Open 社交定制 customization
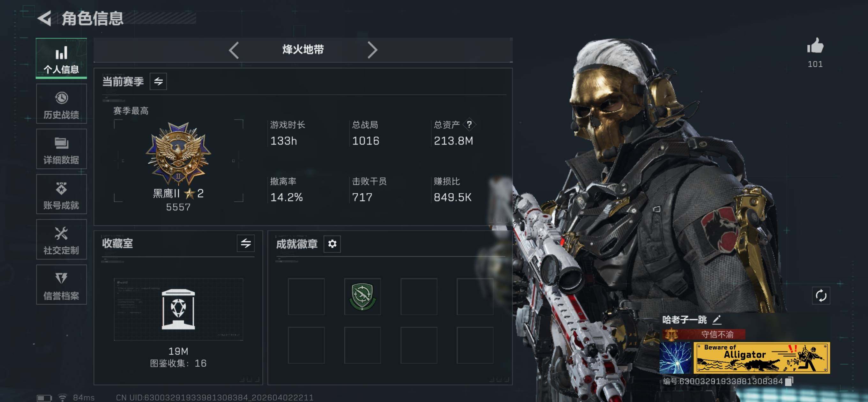Screen dimensions: 868x402 pos(61,239)
